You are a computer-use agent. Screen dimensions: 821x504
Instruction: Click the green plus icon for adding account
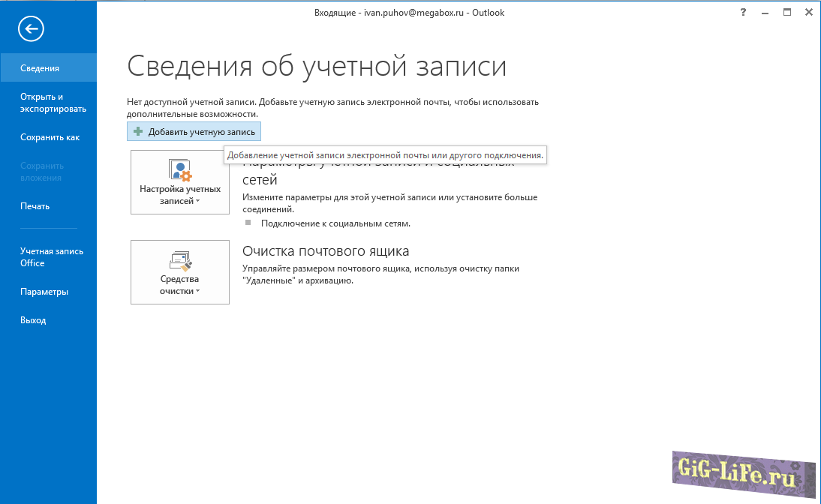(x=137, y=132)
